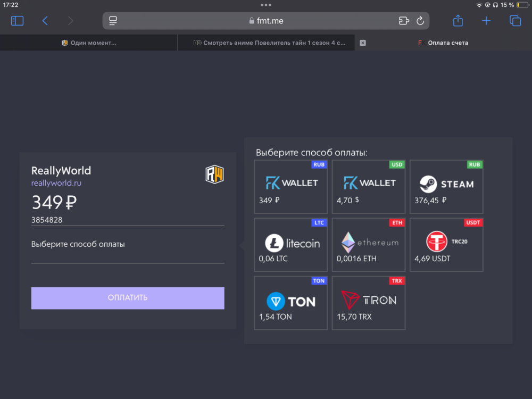Switch to the 'Один момент...' tab
This screenshot has height=399, width=532.
88,43
